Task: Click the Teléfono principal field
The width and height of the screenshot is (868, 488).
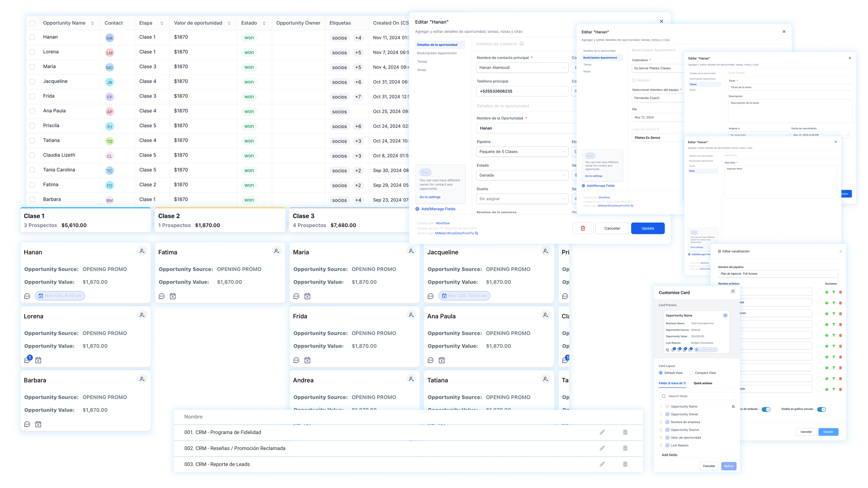Action: (x=522, y=91)
